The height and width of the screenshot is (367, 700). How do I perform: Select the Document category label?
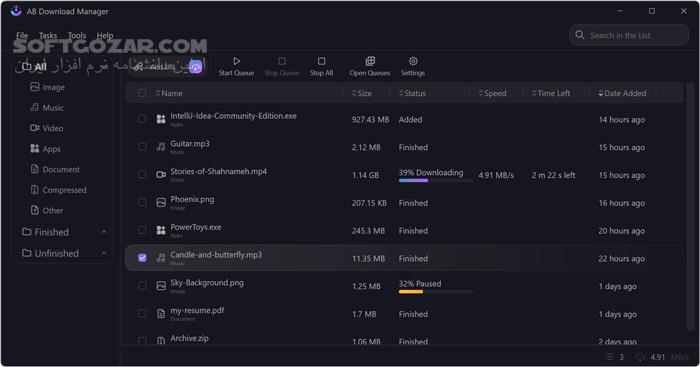pos(61,169)
